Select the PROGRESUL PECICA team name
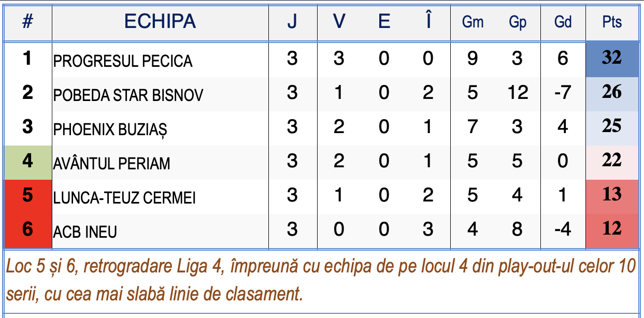This screenshot has height=318, width=644. pos(123,61)
